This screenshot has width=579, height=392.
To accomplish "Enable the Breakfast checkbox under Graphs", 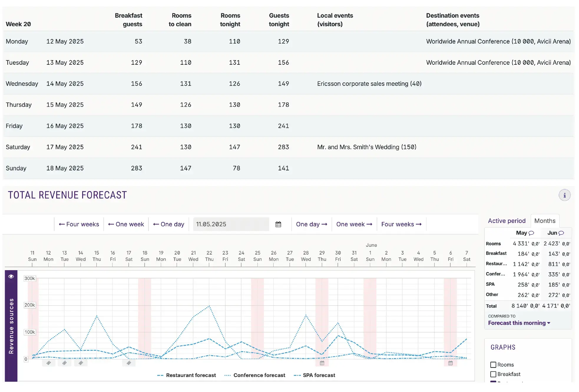I will pyautogui.click(x=493, y=374).
